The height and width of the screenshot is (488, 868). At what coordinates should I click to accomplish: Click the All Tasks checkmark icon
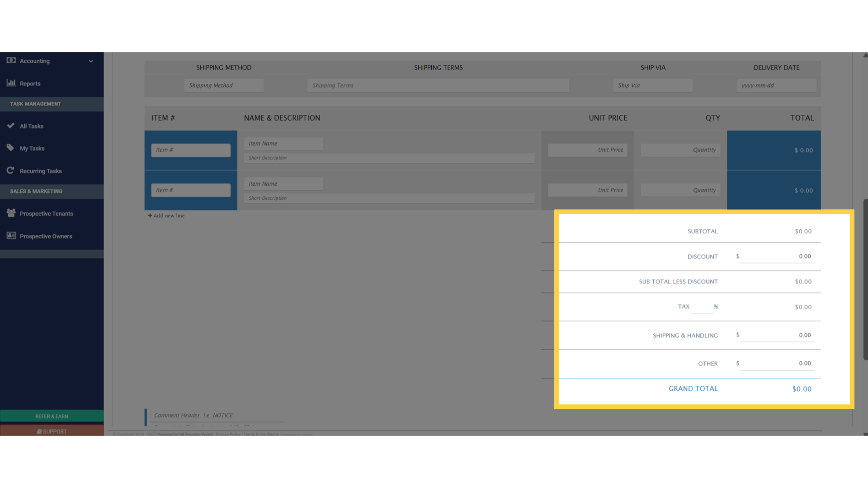click(x=11, y=126)
